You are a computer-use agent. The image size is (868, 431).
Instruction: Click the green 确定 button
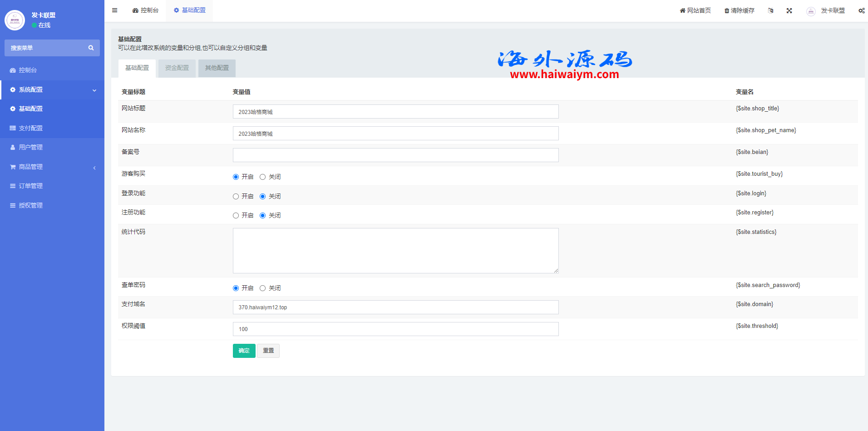click(x=244, y=351)
